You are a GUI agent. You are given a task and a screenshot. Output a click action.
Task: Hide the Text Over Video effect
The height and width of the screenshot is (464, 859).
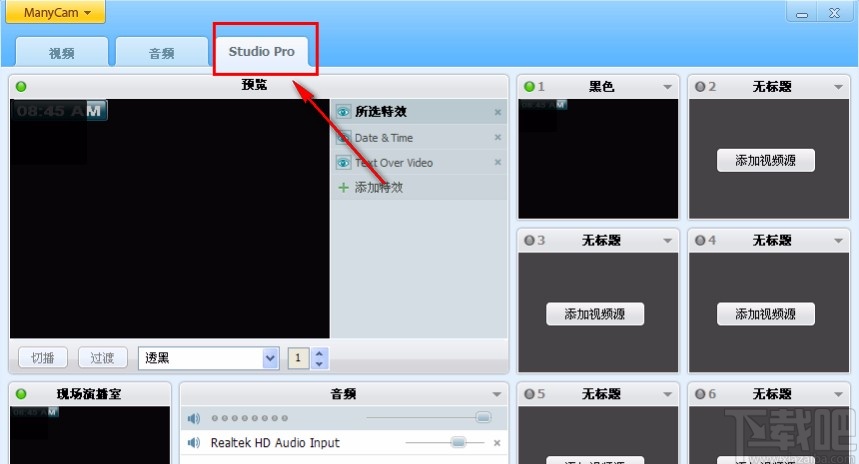(x=343, y=163)
